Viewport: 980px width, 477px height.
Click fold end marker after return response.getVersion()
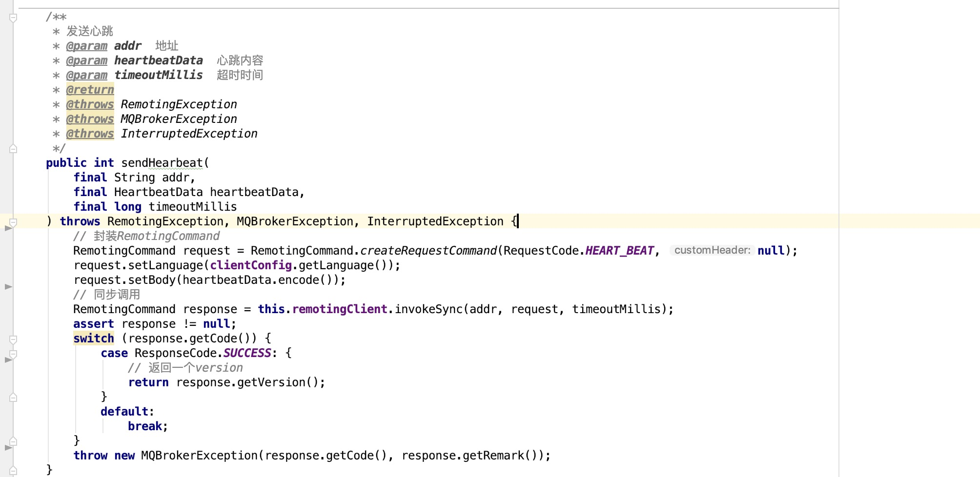pos(14,397)
